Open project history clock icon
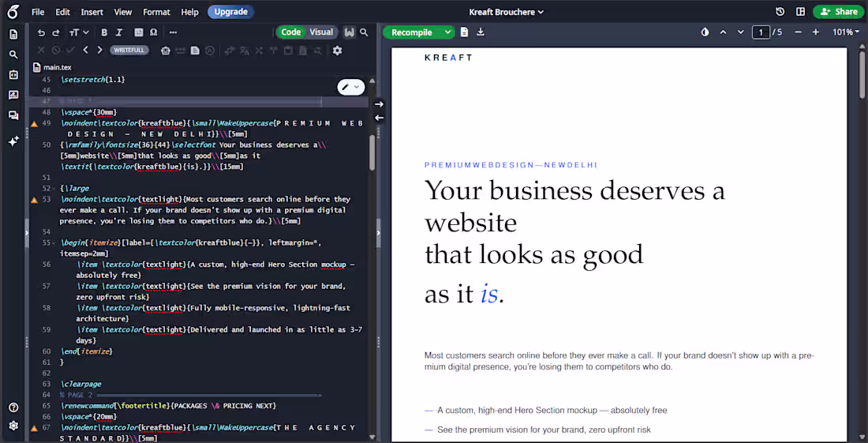This screenshot has height=443, width=868. coord(780,12)
